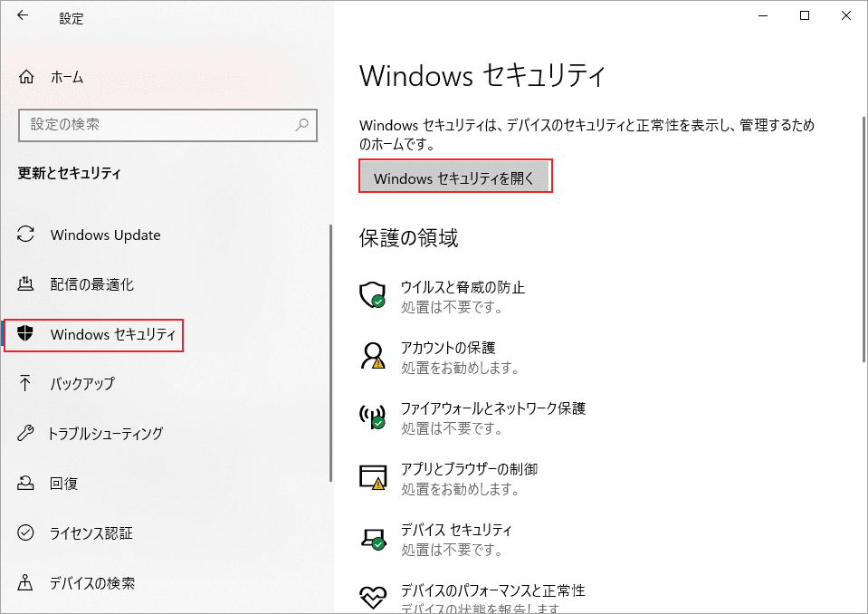Click 処置は不要です under デバイス セキュリティ
Image resolution: width=868 pixels, height=614 pixels.
coord(452,550)
